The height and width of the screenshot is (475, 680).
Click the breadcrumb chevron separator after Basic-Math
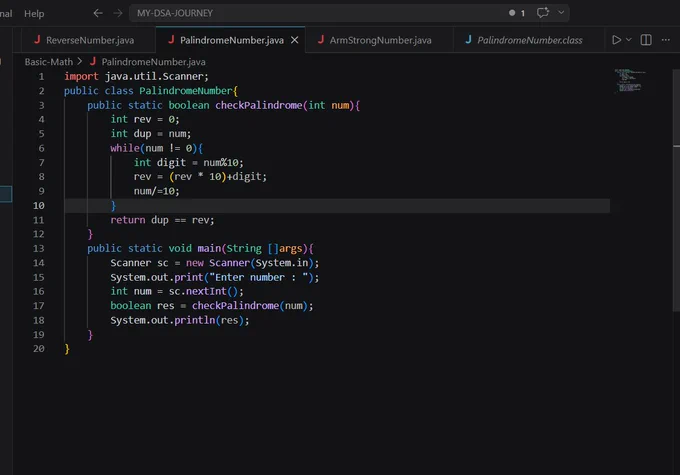[x=80, y=62]
